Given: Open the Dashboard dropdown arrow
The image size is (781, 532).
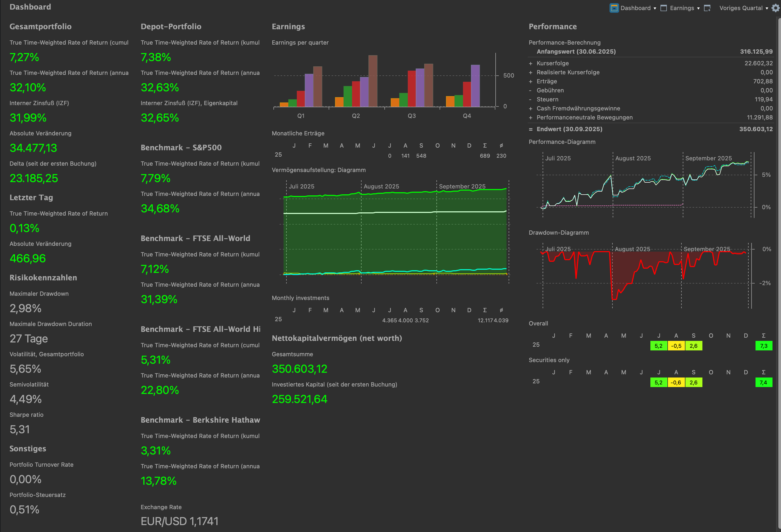Looking at the screenshot, I should [655, 8].
